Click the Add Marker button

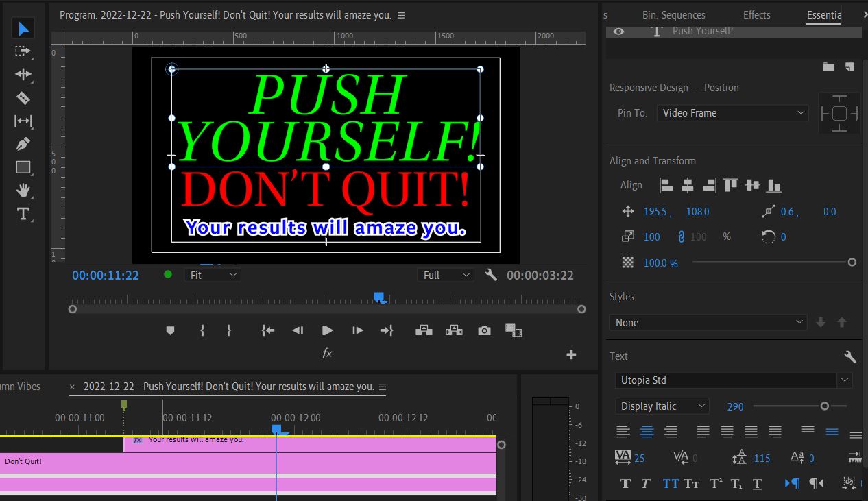171,330
